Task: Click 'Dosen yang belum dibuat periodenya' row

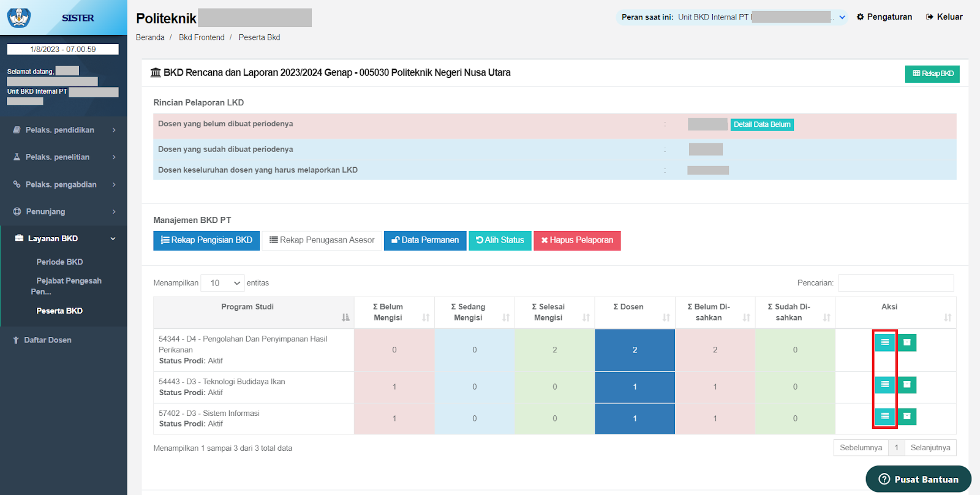Action: (554, 125)
